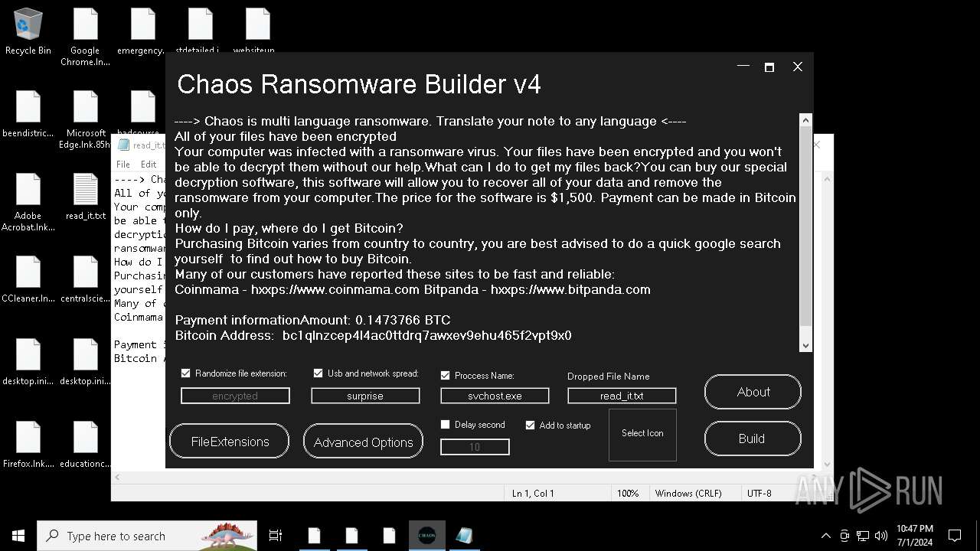Open the Recycle Bin desktop icon
The height and width of the screenshot is (551, 980).
point(28,32)
